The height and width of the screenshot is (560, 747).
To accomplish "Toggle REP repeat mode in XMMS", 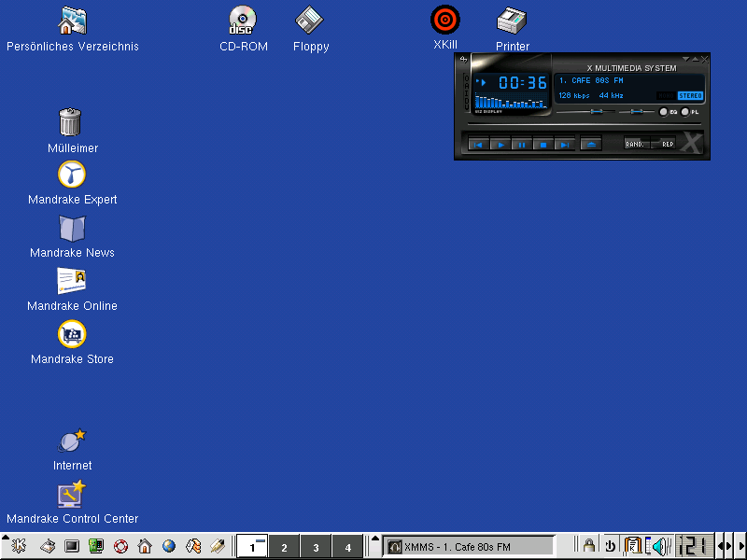I will coord(664,144).
